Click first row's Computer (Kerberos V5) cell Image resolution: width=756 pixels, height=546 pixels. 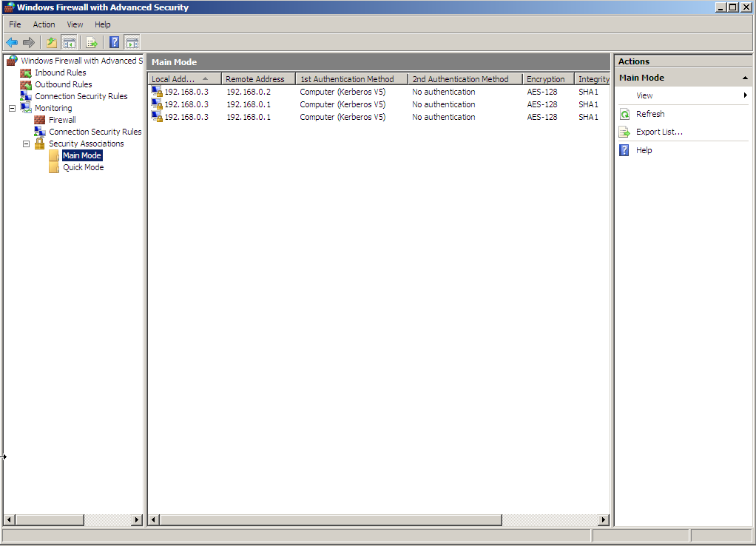tap(342, 92)
